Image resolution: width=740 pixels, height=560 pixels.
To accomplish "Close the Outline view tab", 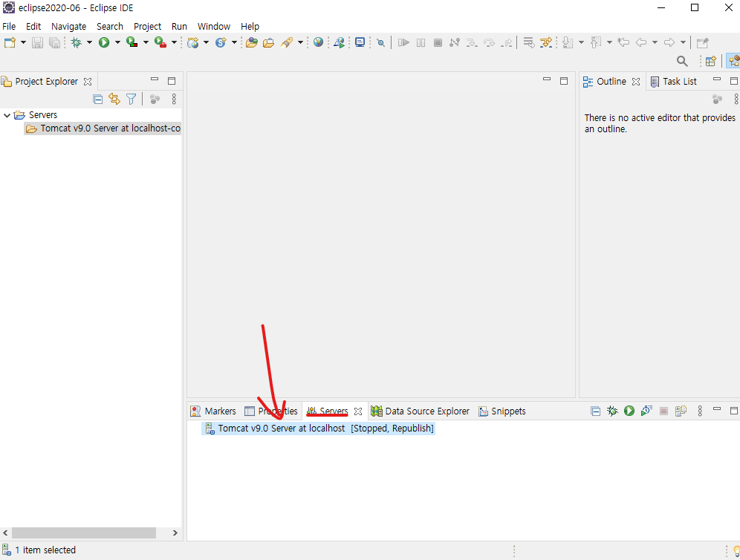I will [x=636, y=82].
